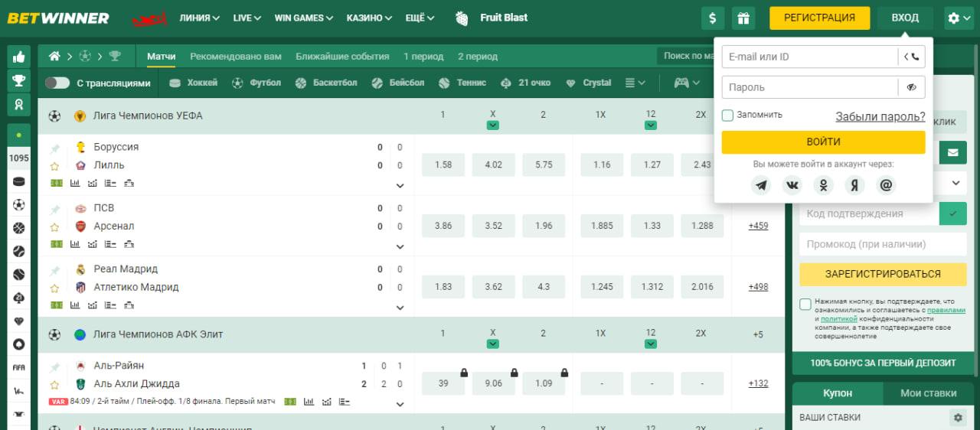Check the Запомнить checkbox
The height and width of the screenshot is (430, 980).
point(727,116)
